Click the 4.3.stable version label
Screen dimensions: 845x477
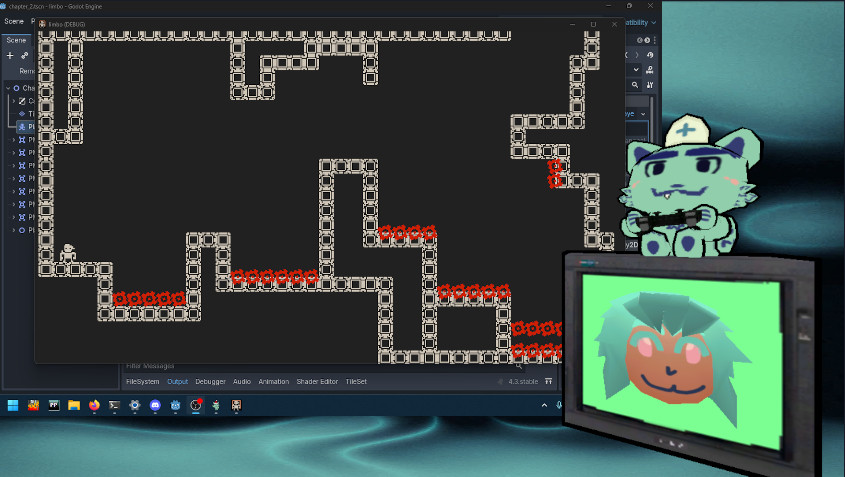(523, 382)
